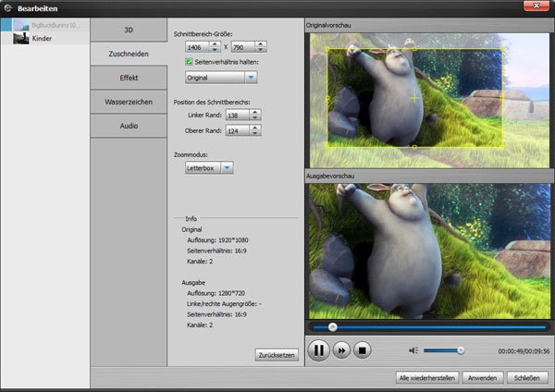Viewport: 555px width, 392px height.
Task: Adjust the volume slider handle
Action: (461, 350)
